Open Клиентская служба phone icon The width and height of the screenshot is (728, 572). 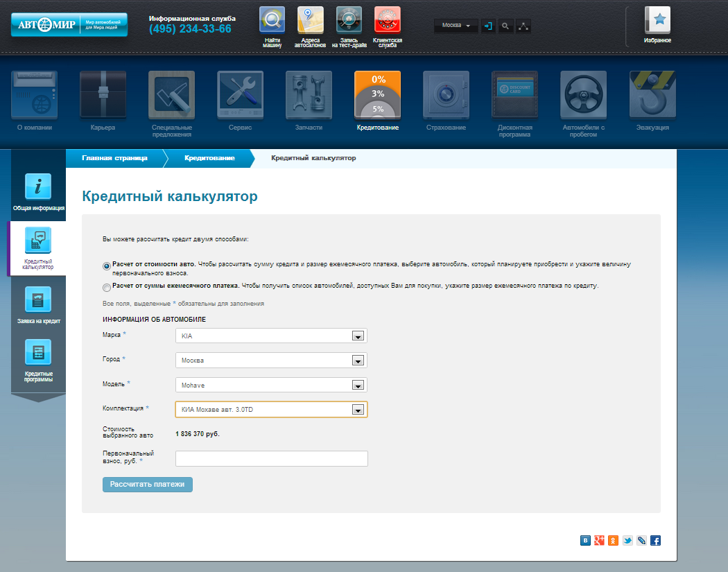tap(387, 20)
